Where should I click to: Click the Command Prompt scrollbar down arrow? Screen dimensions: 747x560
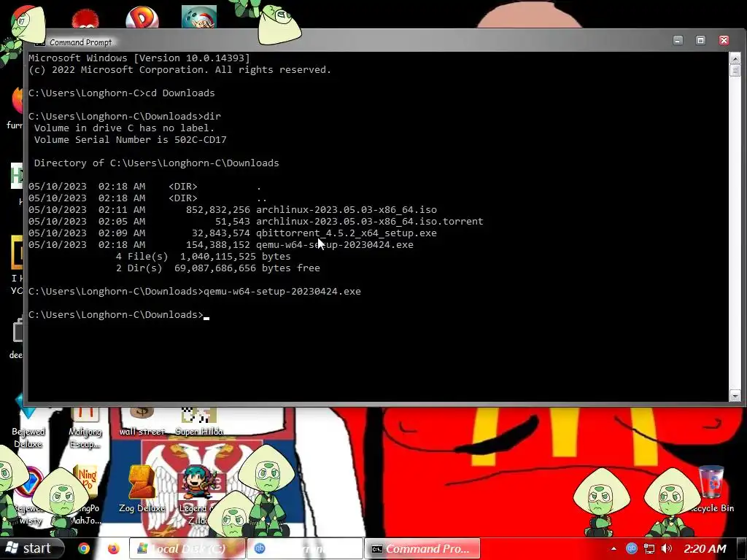click(x=735, y=396)
